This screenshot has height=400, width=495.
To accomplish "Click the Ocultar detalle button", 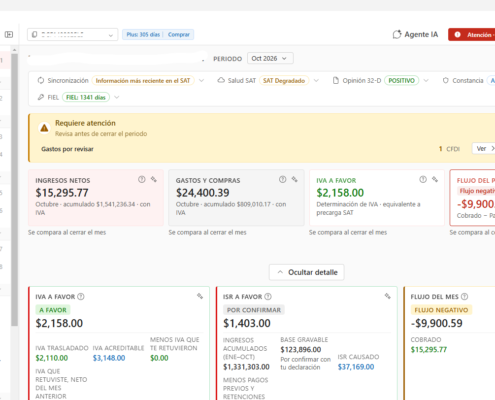I will point(307,272).
